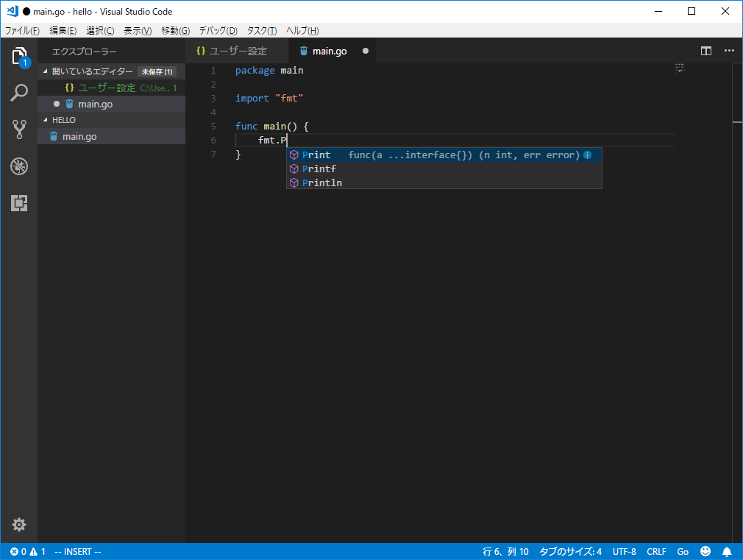The width and height of the screenshot is (743, 560).
Task: Open the 選択(C) menu
Action: 100,31
